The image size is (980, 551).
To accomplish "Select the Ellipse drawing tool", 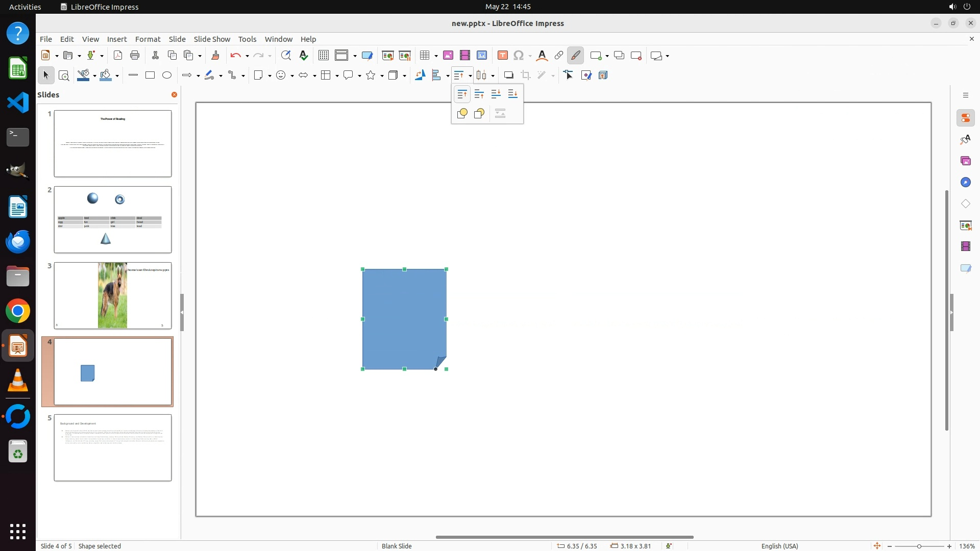I will pos(167,76).
